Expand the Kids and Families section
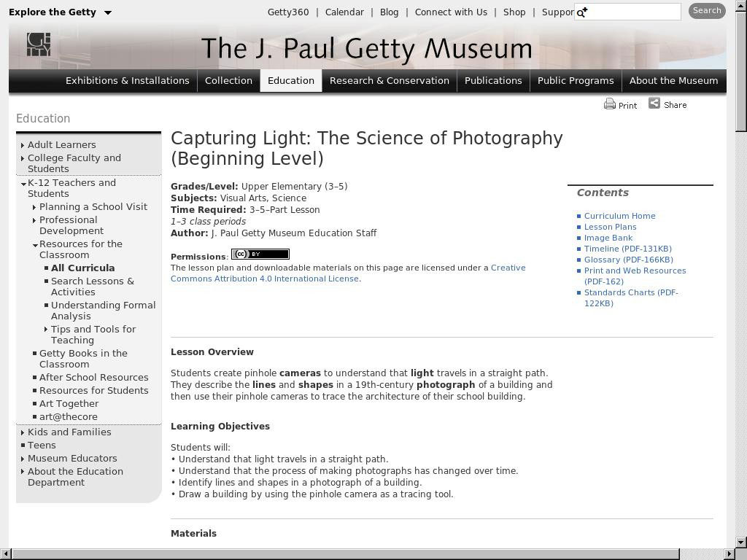This screenshot has width=747, height=560. (23, 432)
